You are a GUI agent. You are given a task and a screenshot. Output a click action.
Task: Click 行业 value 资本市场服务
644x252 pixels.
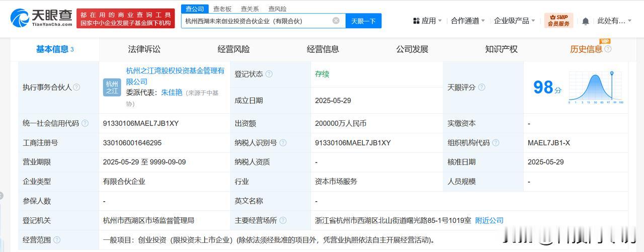(336, 182)
